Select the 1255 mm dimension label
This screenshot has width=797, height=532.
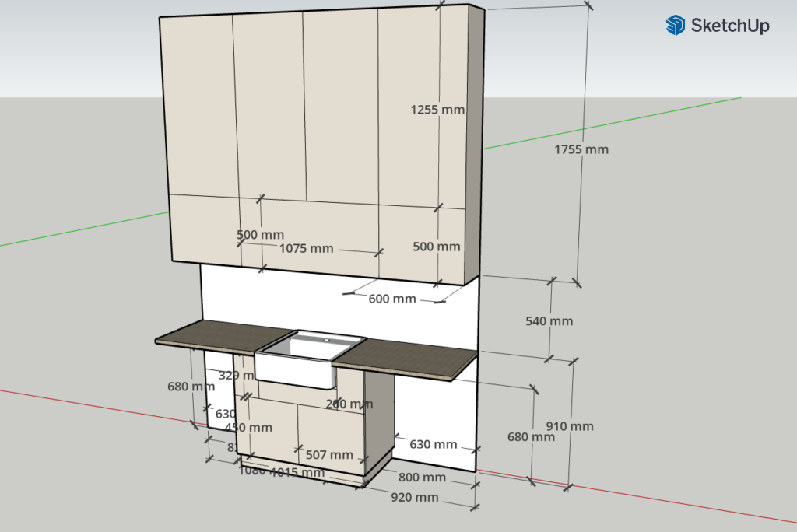point(437,110)
